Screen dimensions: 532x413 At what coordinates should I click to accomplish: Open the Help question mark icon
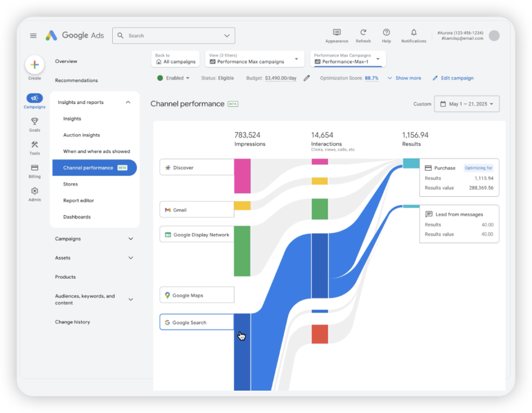(x=387, y=32)
